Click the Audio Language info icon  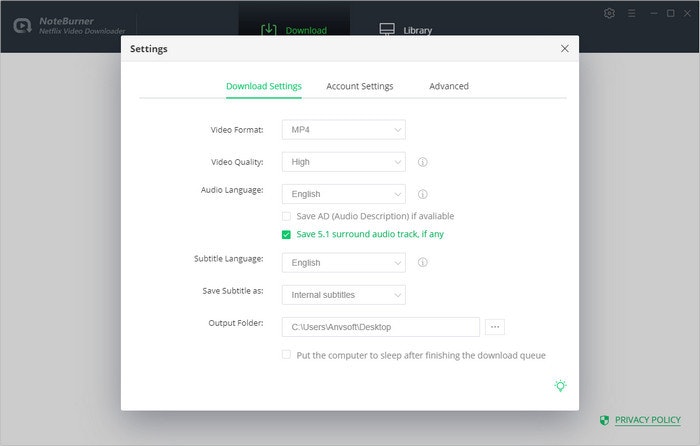[422, 194]
